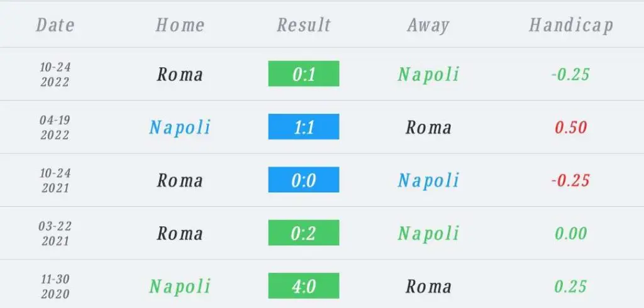
Task: Click blue Napoli home team on 04-19 2022
Action: tap(179, 128)
